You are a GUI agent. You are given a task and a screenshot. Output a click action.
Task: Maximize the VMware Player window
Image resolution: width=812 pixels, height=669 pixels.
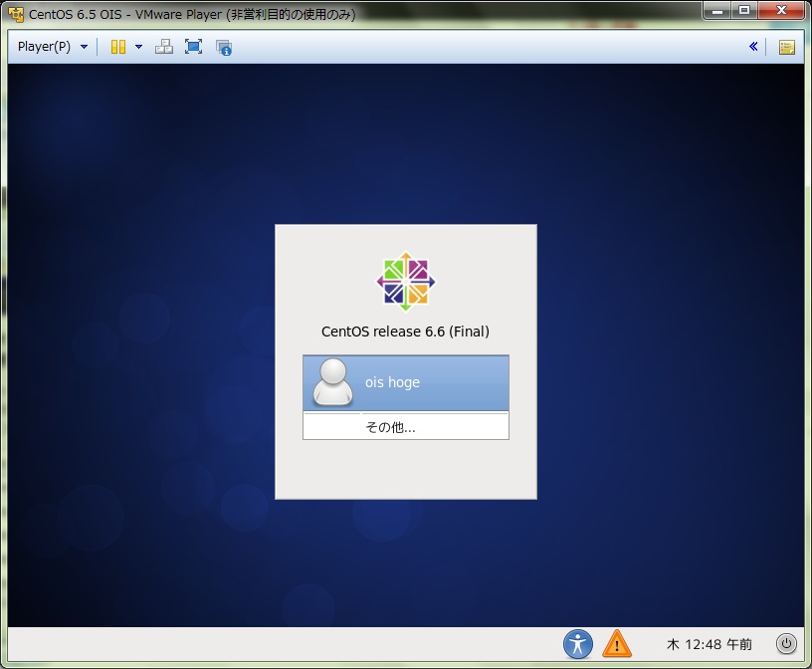tap(744, 10)
